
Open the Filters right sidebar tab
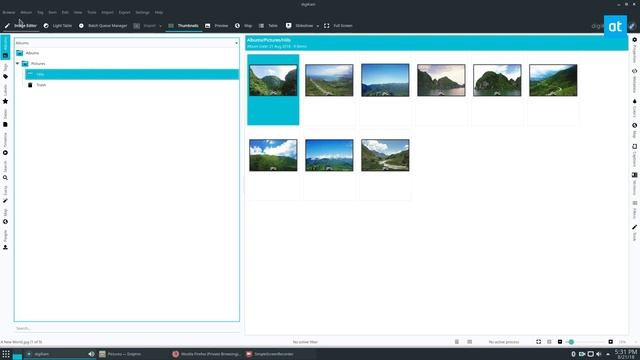point(634,210)
